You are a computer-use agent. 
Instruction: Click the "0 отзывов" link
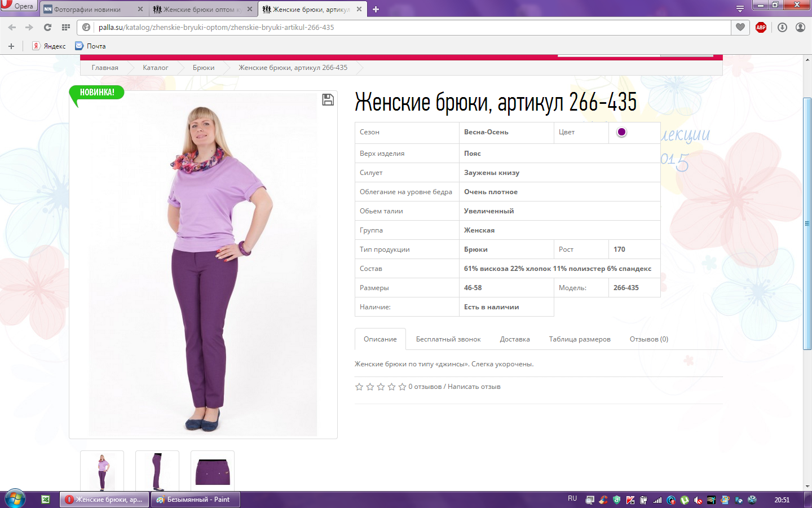(x=425, y=387)
